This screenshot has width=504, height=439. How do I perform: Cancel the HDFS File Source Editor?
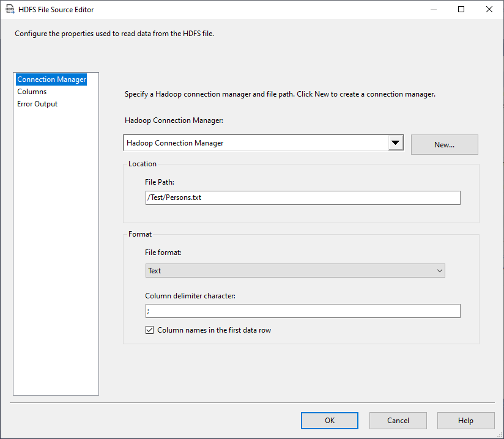tap(398, 420)
